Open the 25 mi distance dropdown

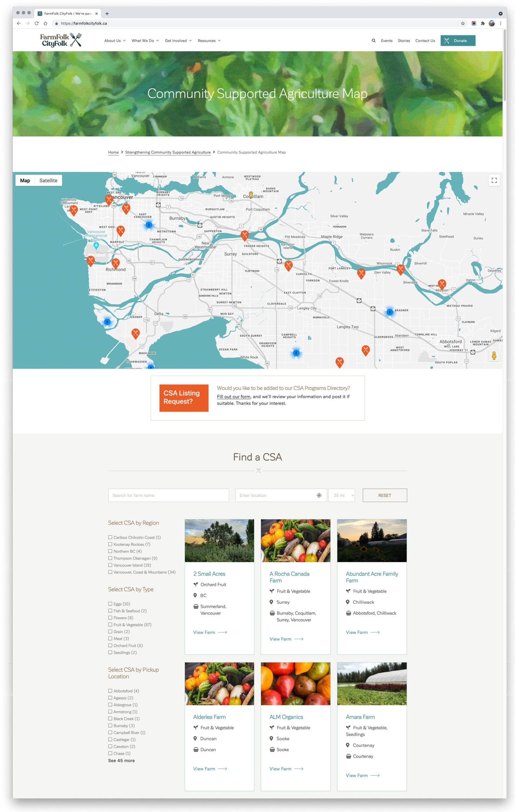point(341,495)
